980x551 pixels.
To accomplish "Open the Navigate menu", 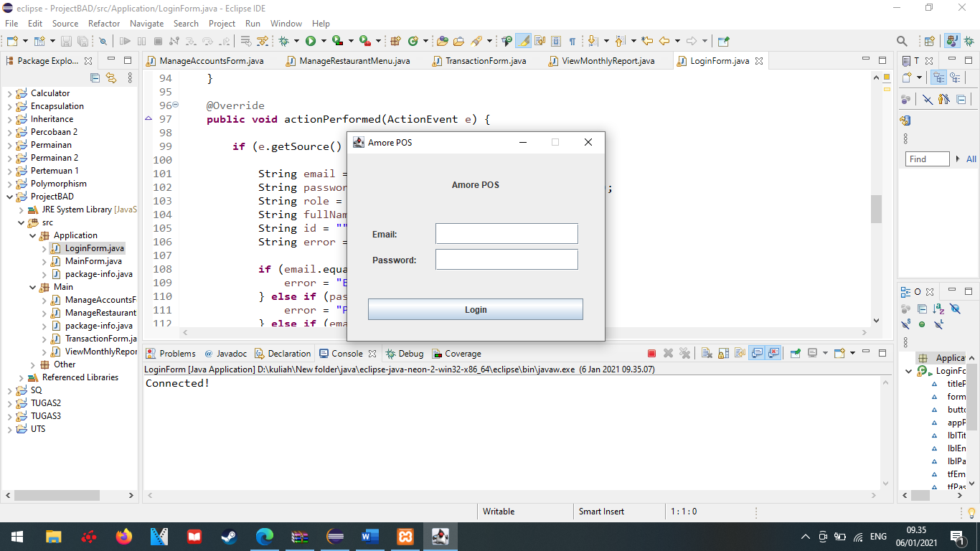I will coord(146,24).
